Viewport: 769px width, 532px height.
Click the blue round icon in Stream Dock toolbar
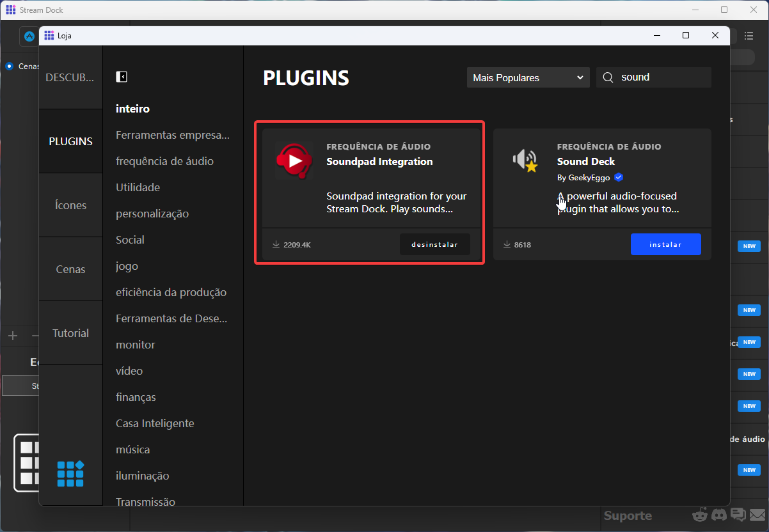coord(29,36)
